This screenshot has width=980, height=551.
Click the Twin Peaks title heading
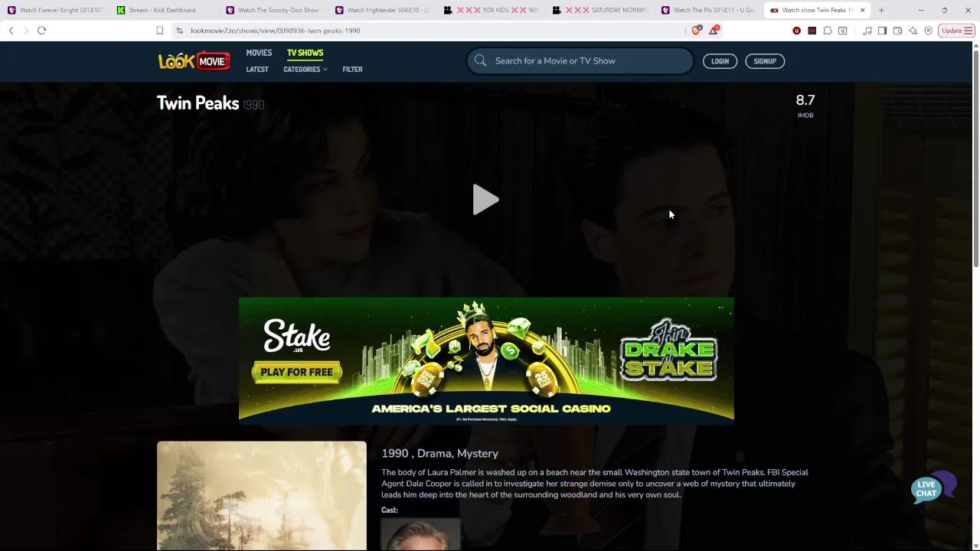pos(198,103)
